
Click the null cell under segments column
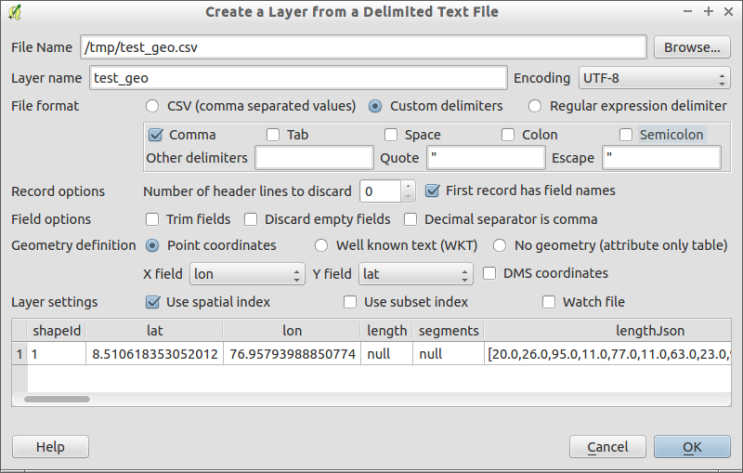point(448,354)
